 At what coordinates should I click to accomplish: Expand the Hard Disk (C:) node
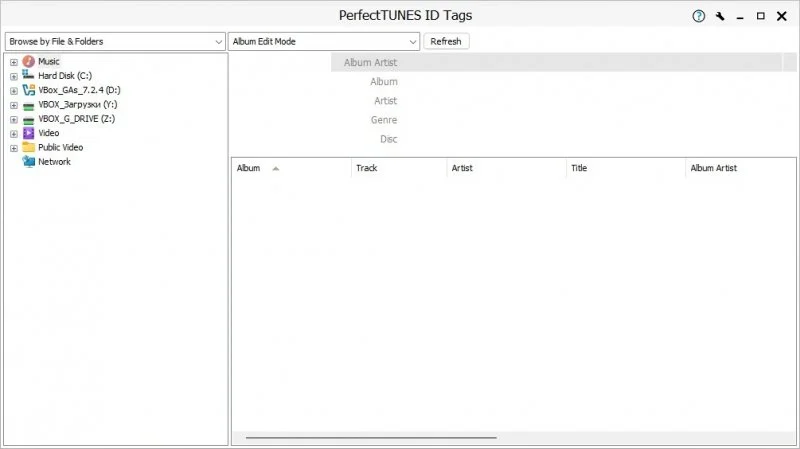14,77
